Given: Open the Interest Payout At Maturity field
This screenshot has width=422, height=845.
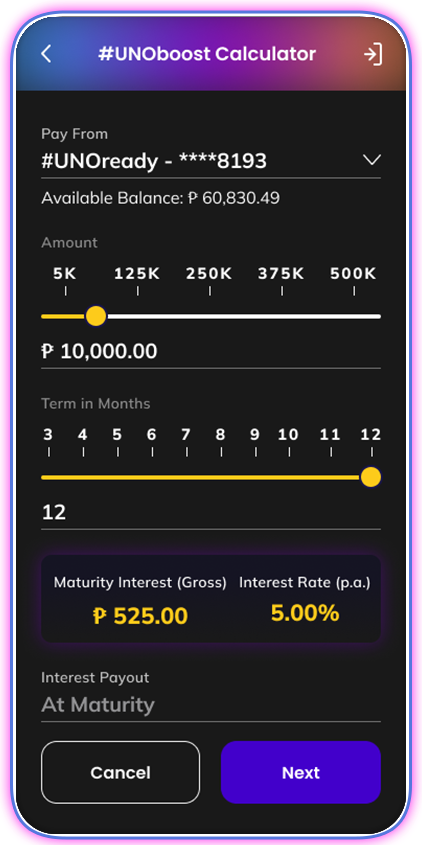Looking at the screenshot, I should pyautogui.click(x=211, y=705).
